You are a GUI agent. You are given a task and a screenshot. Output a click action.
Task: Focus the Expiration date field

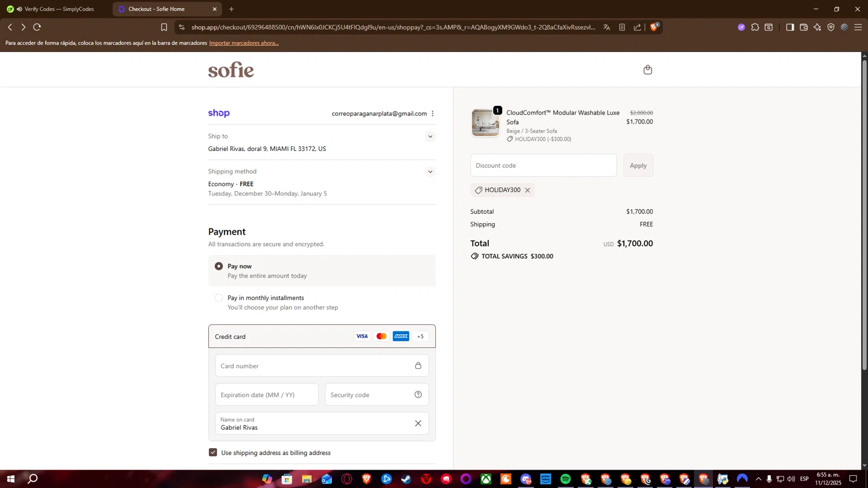click(267, 395)
